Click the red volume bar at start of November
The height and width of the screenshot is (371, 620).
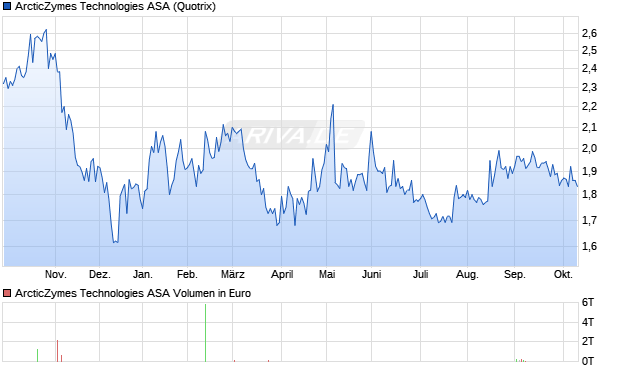click(x=57, y=350)
